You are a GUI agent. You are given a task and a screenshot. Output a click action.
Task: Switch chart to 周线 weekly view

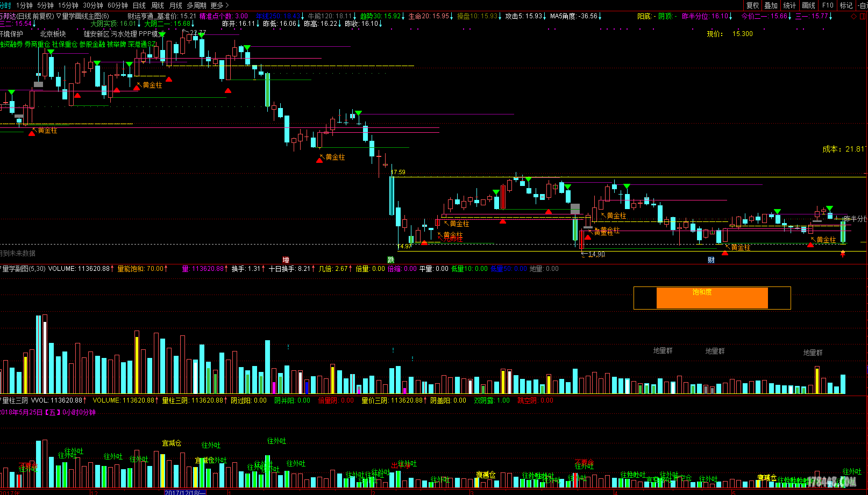(158, 5)
